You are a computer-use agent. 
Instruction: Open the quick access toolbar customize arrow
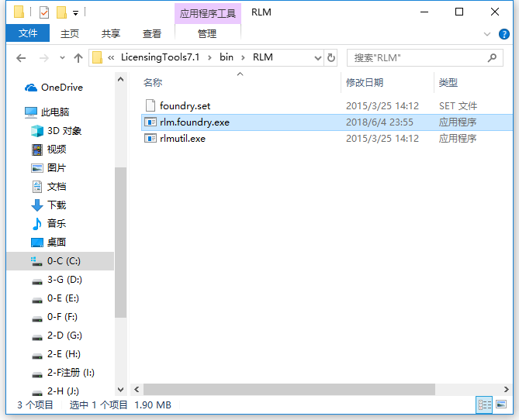pos(76,13)
